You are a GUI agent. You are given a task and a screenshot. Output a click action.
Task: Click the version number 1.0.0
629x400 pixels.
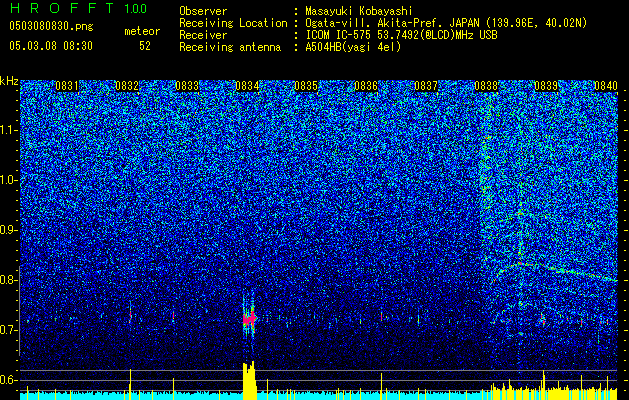pyautogui.click(x=135, y=8)
